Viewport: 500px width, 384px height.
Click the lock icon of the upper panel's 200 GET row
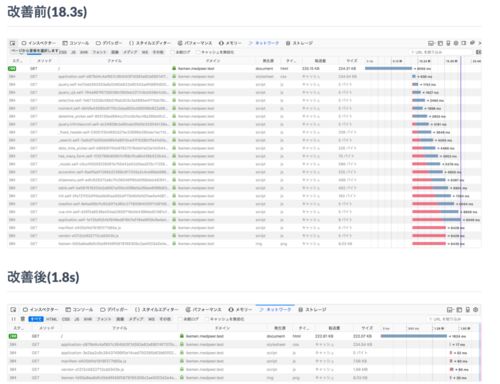click(174, 68)
